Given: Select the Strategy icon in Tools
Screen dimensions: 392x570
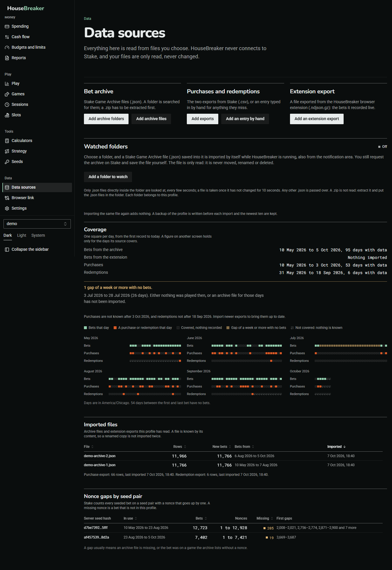Looking at the screenshot, I should 7,151.
